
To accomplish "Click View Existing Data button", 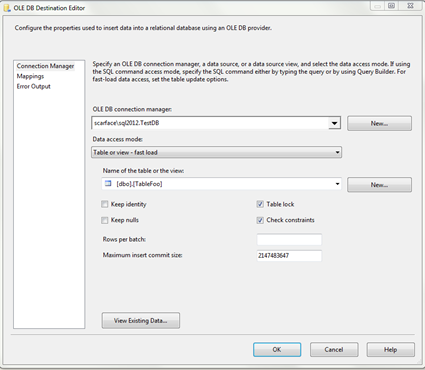I will tap(141, 320).
